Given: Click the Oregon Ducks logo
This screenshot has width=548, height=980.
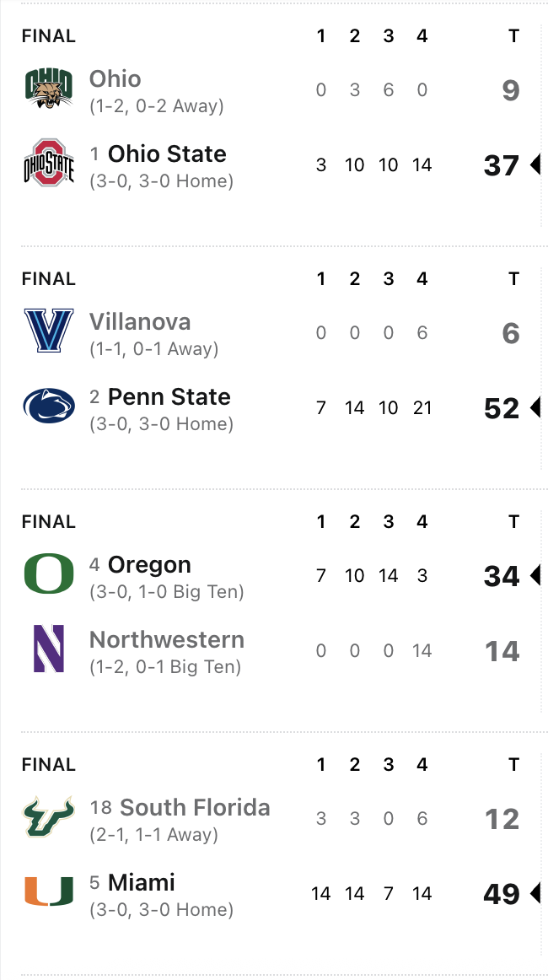Looking at the screenshot, I should (x=48, y=574).
